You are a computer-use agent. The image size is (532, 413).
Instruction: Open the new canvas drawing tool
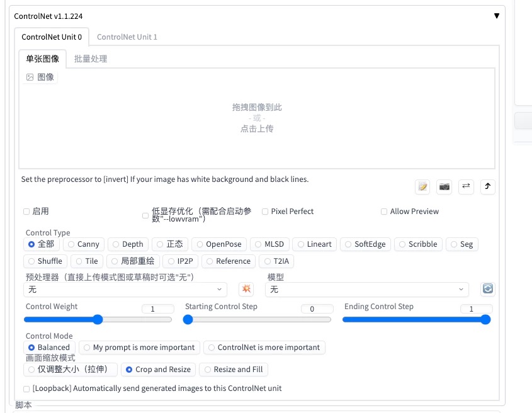[422, 186]
